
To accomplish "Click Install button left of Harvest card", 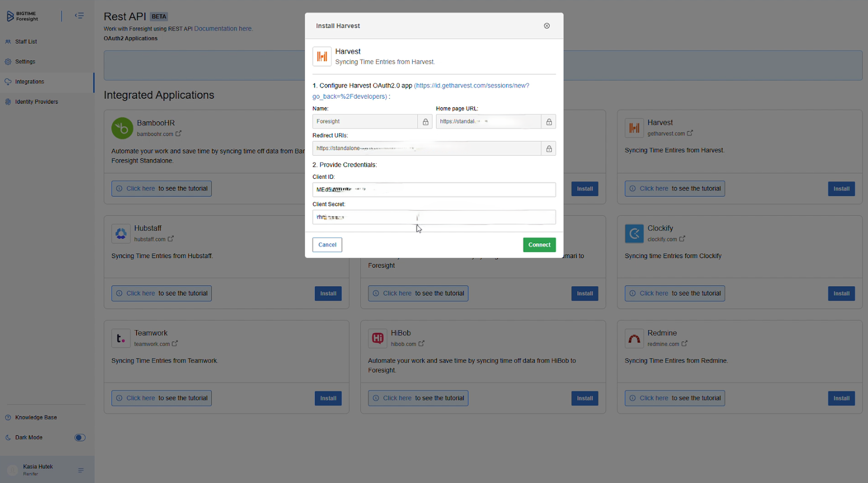I will (585, 189).
